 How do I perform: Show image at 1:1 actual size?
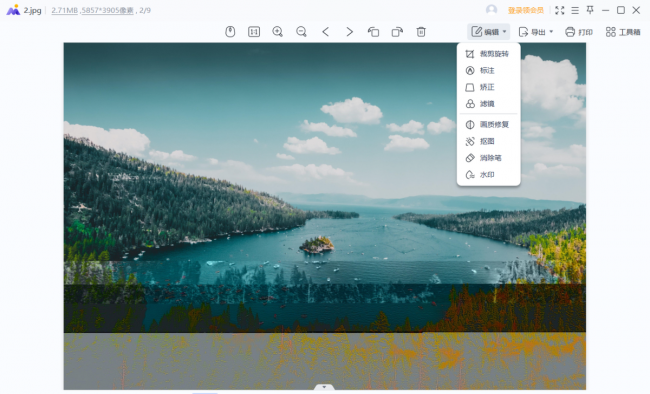(x=254, y=32)
